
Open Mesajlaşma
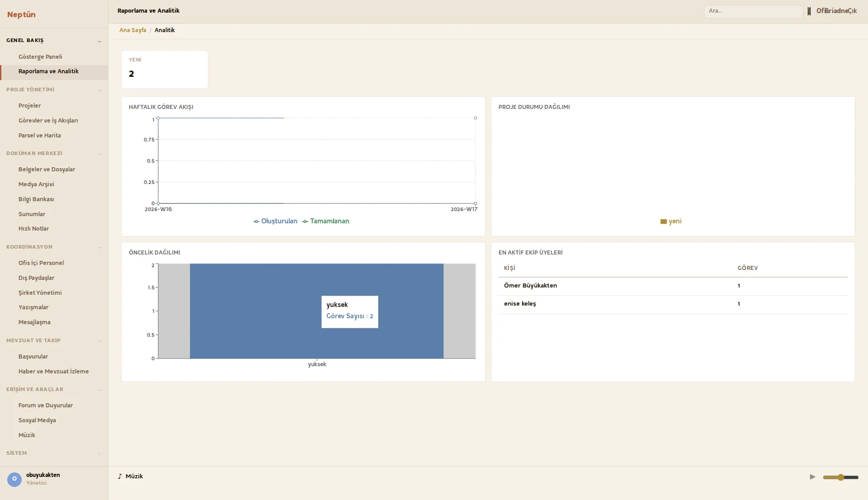[54, 322]
